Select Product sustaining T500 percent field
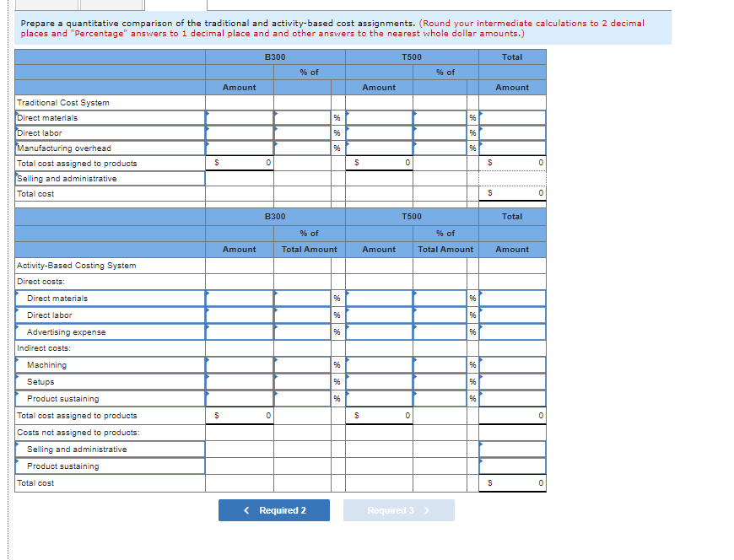734x560 pixels. (440, 399)
